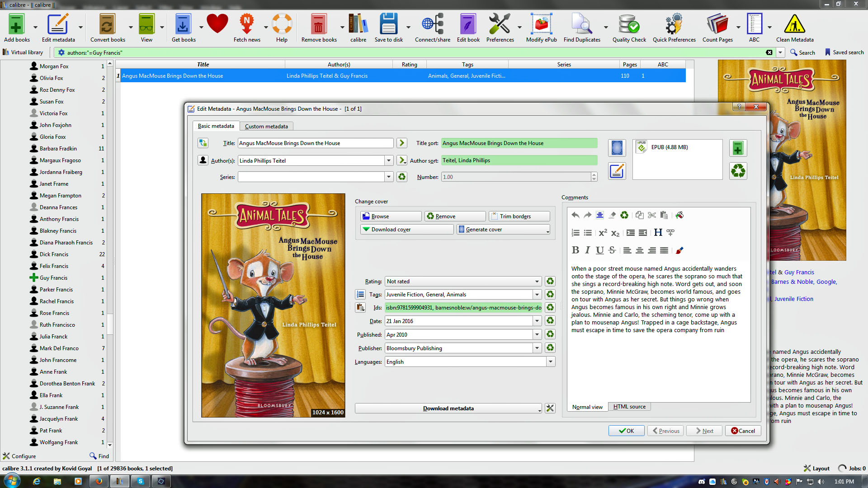This screenshot has width=868, height=488.
Task: Open the Publisher dropdown list
Action: pyautogui.click(x=537, y=348)
